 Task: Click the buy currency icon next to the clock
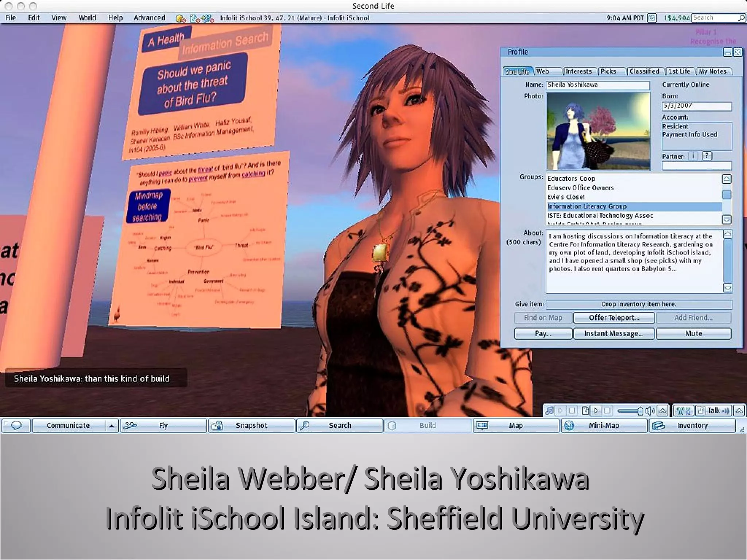(652, 17)
